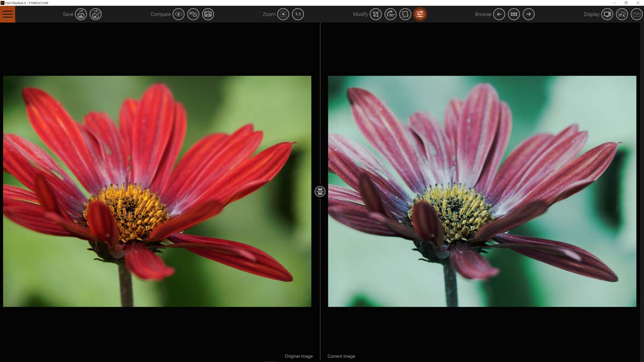Open the FilmPack main menu

[x=7, y=14]
